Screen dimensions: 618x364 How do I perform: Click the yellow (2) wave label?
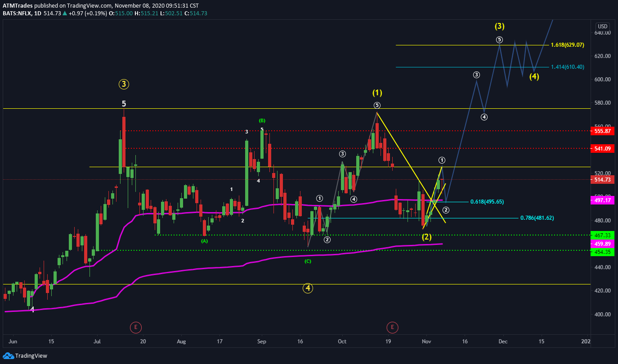[426, 237]
